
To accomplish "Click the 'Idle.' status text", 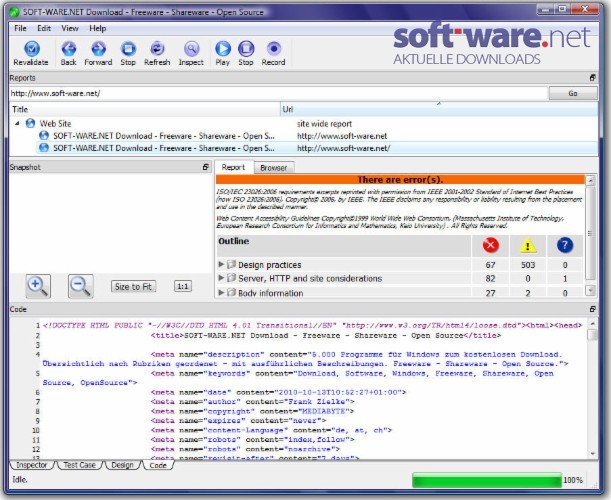I will [x=20, y=479].
